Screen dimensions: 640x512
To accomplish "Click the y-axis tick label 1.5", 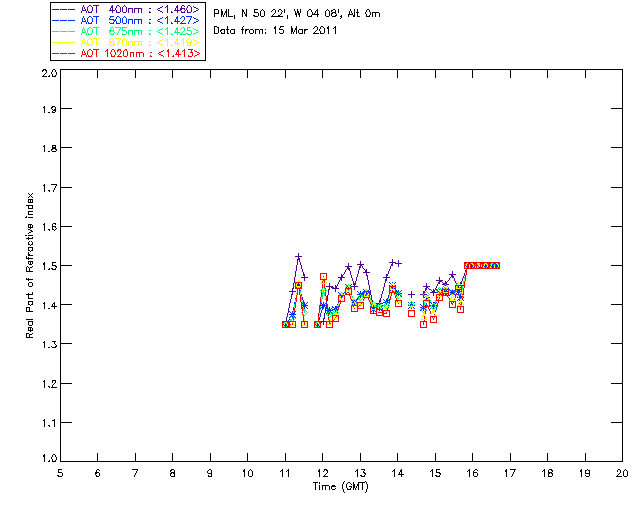I will pos(49,266).
